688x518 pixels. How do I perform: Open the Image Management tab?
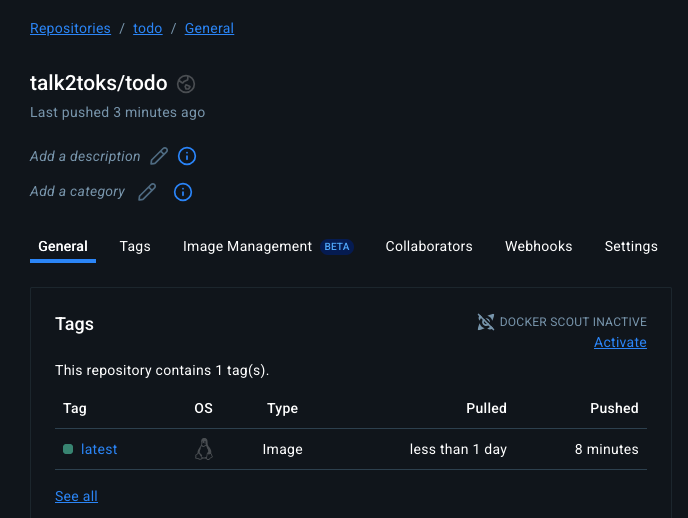[247, 246]
